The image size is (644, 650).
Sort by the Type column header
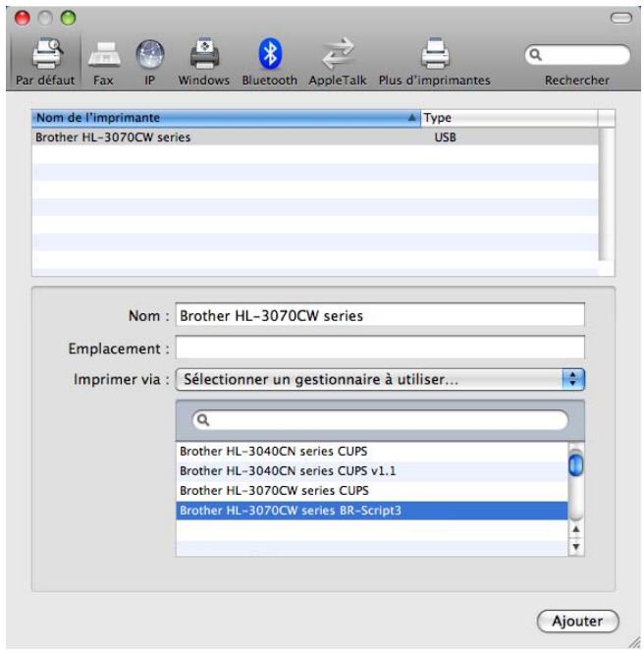(510, 118)
